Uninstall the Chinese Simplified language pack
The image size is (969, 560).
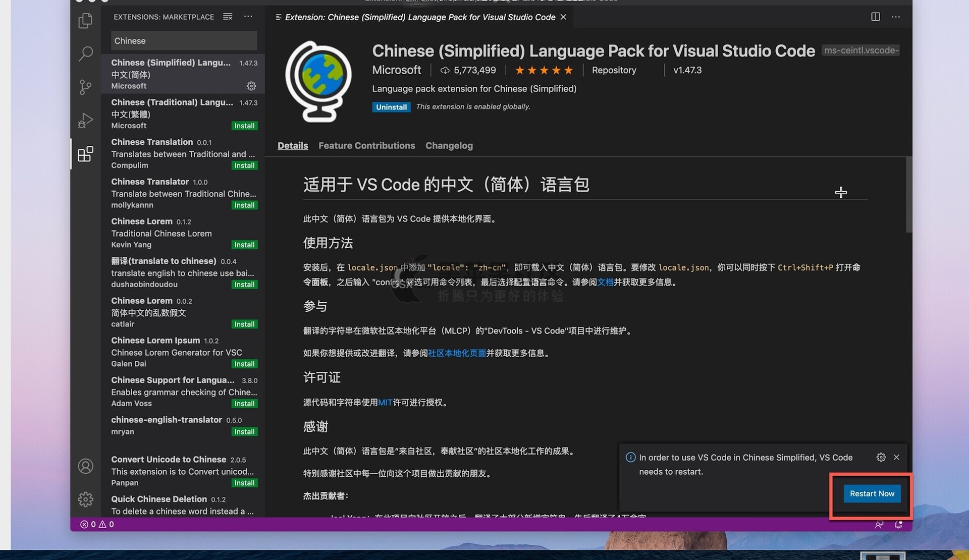point(391,107)
